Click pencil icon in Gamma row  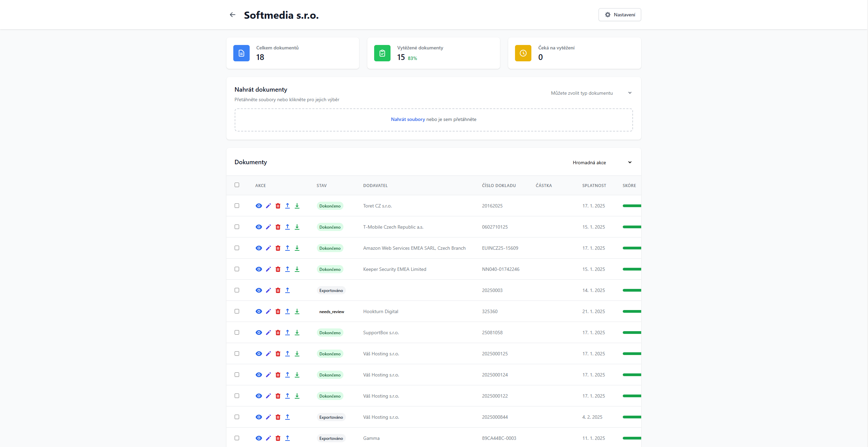[268, 438]
